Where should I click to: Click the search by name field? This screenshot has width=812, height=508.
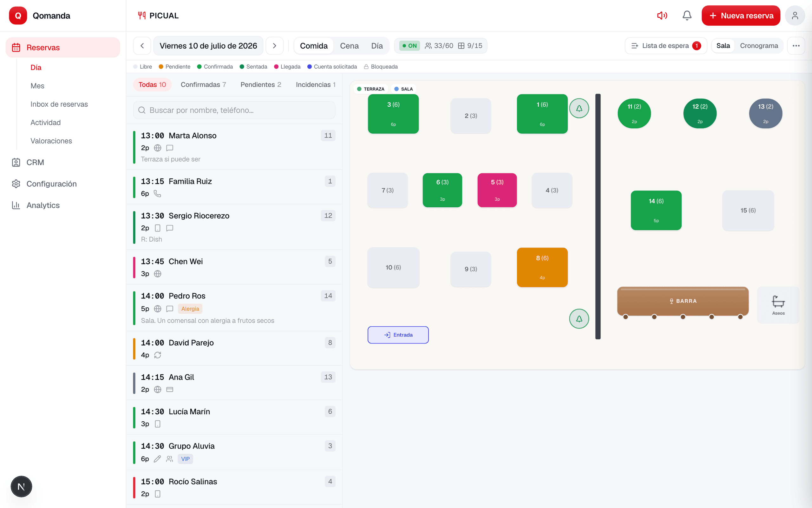click(x=234, y=110)
